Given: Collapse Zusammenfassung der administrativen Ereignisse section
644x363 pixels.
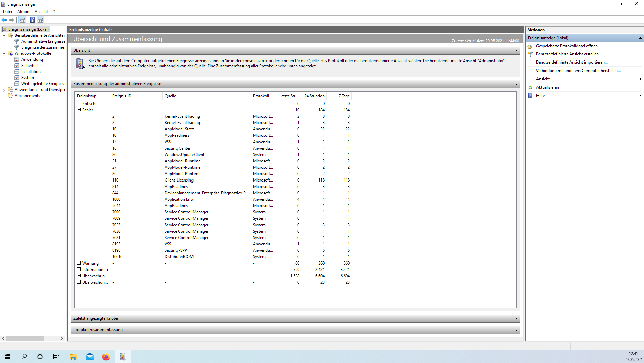Looking at the screenshot, I should (x=516, y=84).
